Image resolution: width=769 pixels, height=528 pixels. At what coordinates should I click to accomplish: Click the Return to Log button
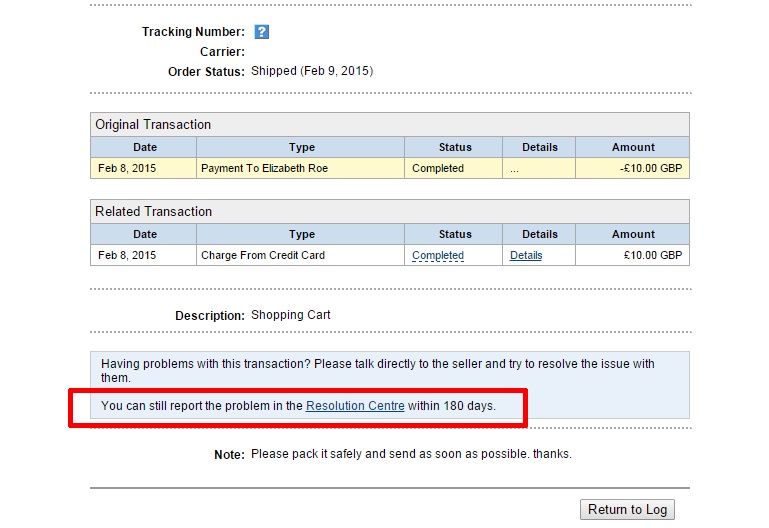(x=627, y=509)
